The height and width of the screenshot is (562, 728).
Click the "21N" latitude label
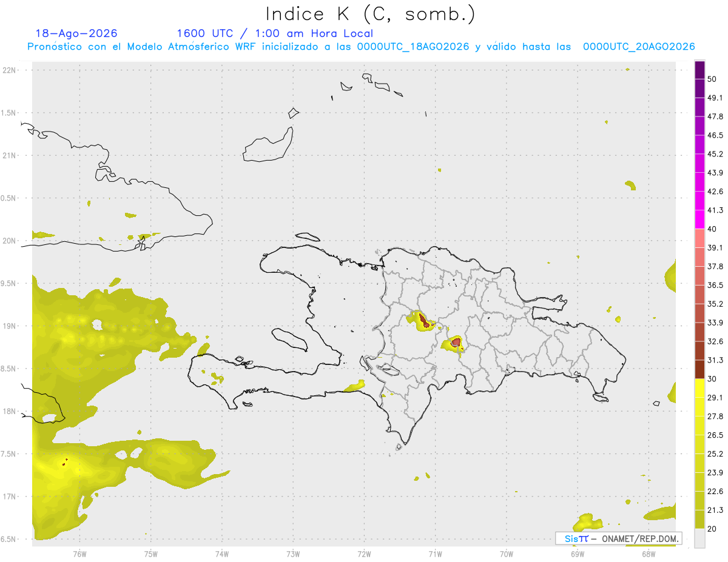[x=9, y=155]
